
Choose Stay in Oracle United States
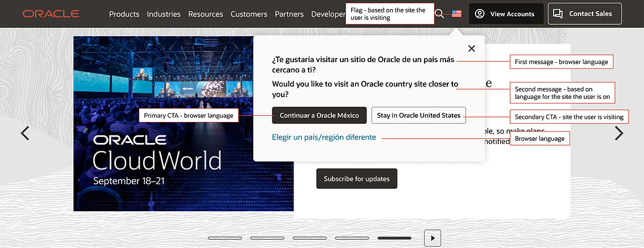(418, 115)
